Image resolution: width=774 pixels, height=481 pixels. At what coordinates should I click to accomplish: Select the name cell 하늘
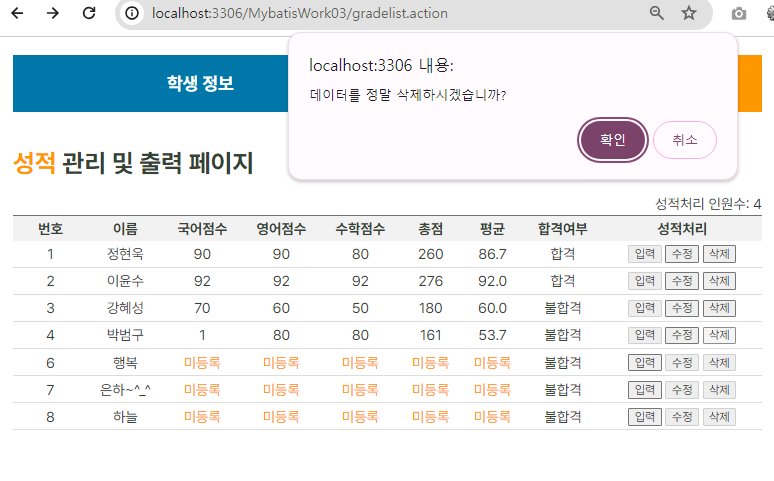click(x=125, y=417)
